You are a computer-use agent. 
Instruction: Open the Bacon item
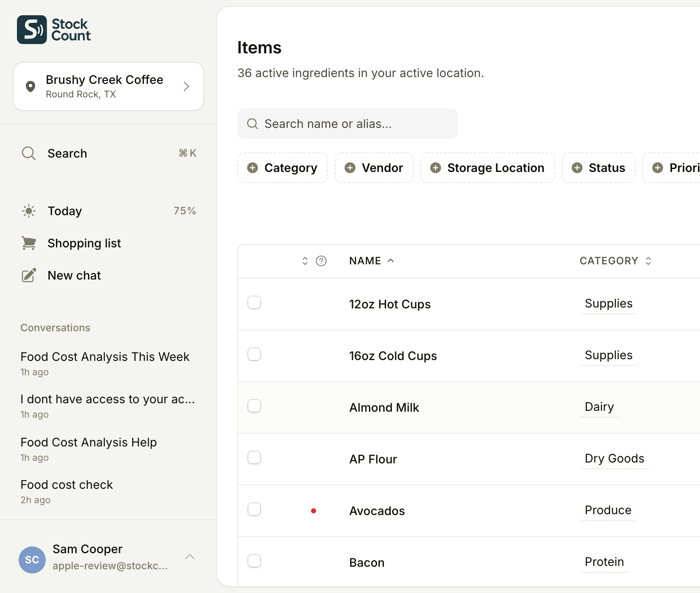[367, 563]
